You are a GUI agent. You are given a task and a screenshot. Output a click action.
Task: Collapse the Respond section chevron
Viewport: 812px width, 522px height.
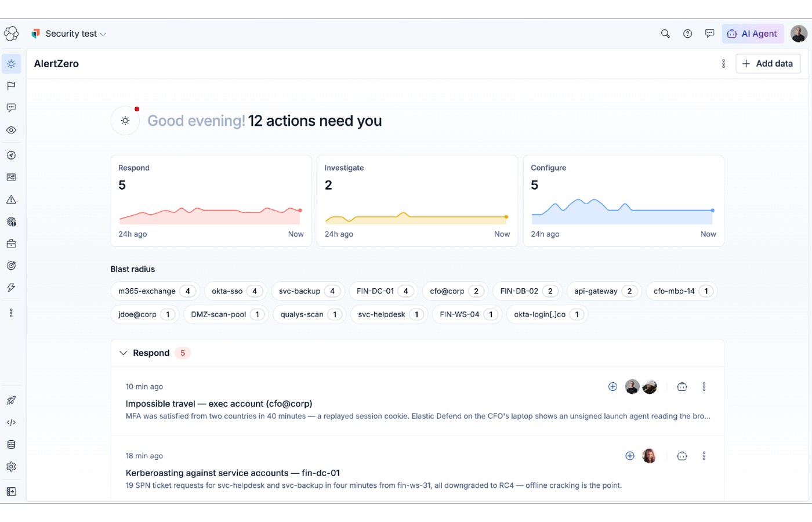pyautogui.click(x=123, y=353)
